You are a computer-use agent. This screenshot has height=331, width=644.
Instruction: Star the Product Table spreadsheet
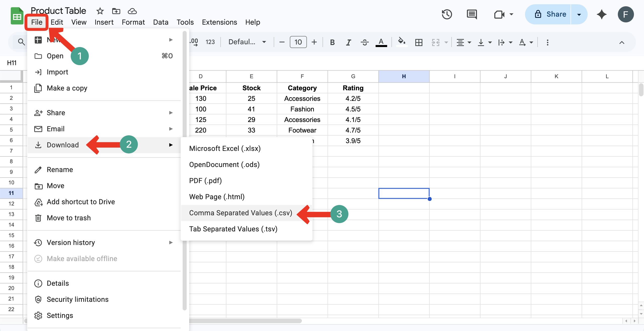pos(100,11)
